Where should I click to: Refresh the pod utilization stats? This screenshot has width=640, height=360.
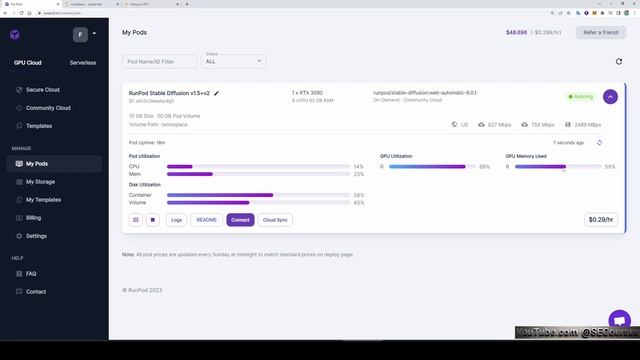pos(599,142)
